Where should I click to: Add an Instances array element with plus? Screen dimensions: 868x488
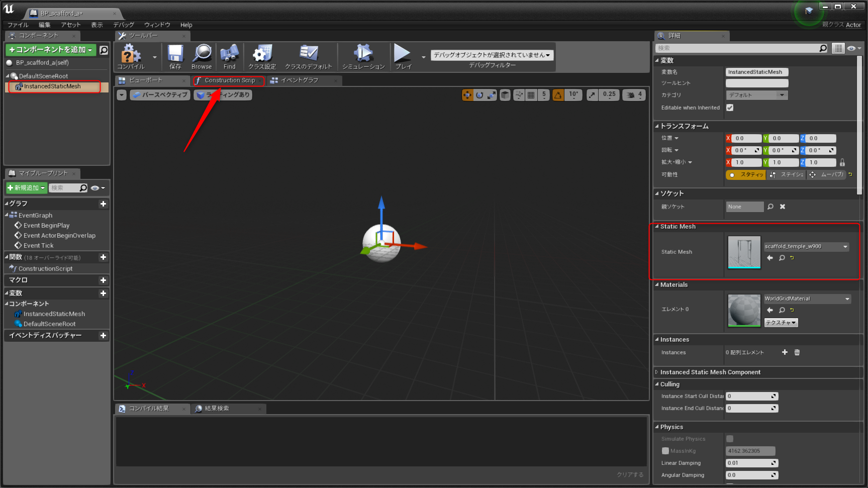785,352
